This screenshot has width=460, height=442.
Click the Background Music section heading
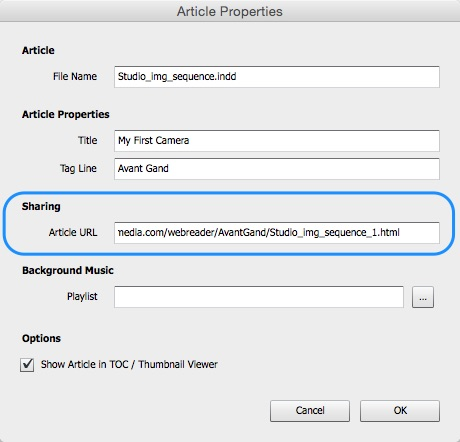pos(68,270)
